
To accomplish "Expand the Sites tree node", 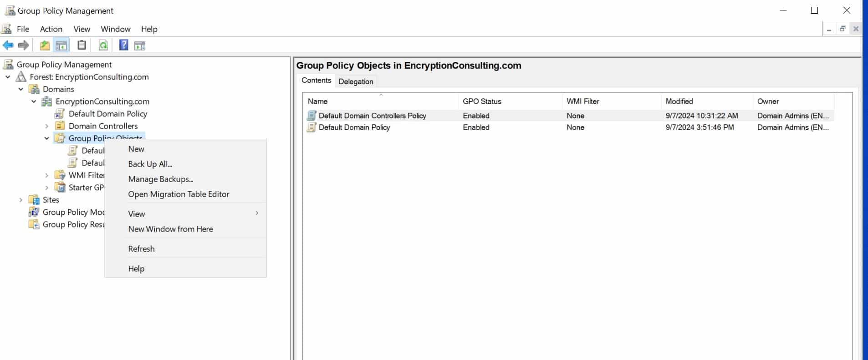I will (21, 200).
